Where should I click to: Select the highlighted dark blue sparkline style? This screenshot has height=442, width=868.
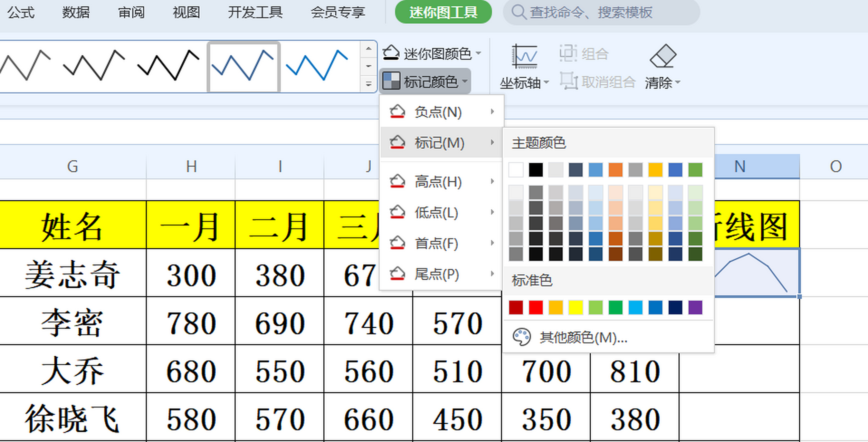coord(243,66)
